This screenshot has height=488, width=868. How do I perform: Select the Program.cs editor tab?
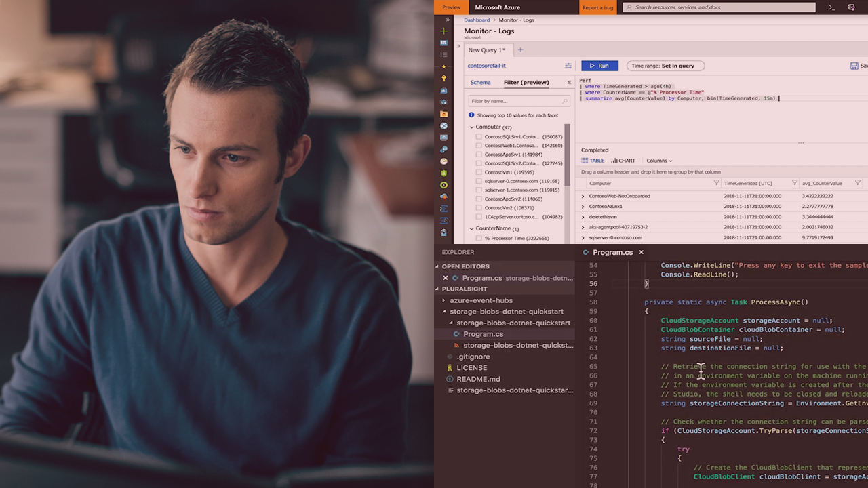coord(612,252)
